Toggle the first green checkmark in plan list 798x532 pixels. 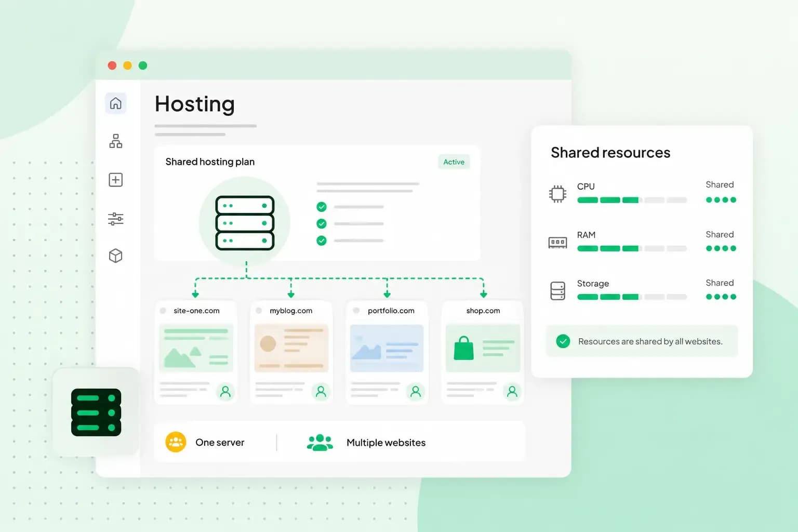tap(322, 207)
